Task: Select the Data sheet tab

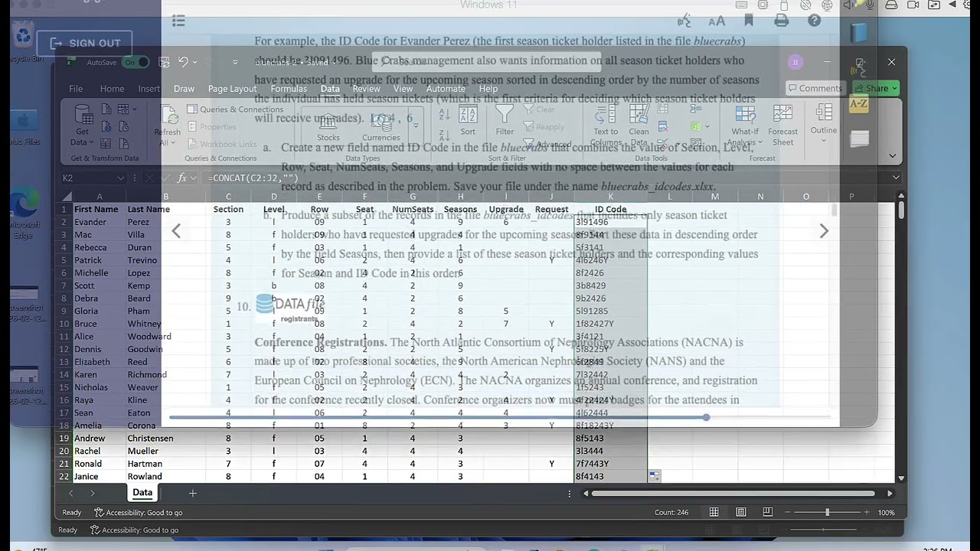Action: pyautogui.click(x=142, y=493)
